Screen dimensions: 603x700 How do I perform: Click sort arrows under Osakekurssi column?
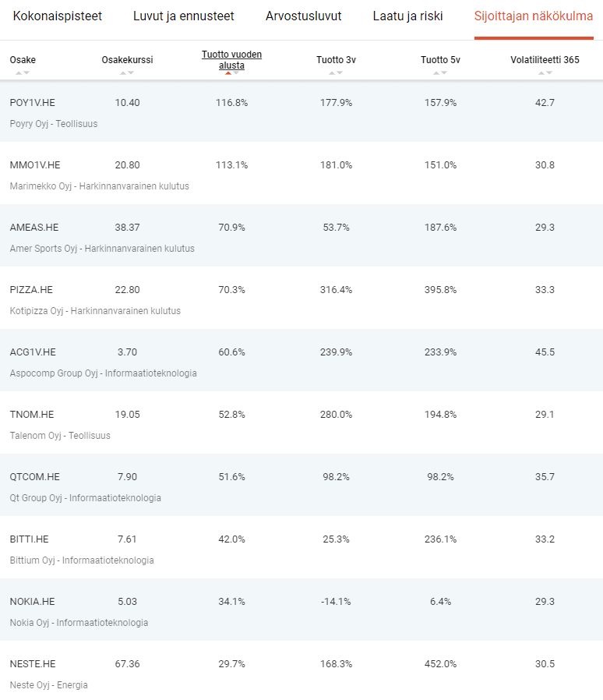[127, 72]
